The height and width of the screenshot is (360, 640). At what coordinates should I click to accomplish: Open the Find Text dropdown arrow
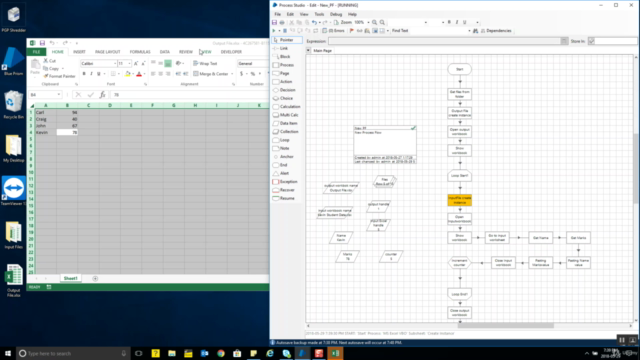469,31
